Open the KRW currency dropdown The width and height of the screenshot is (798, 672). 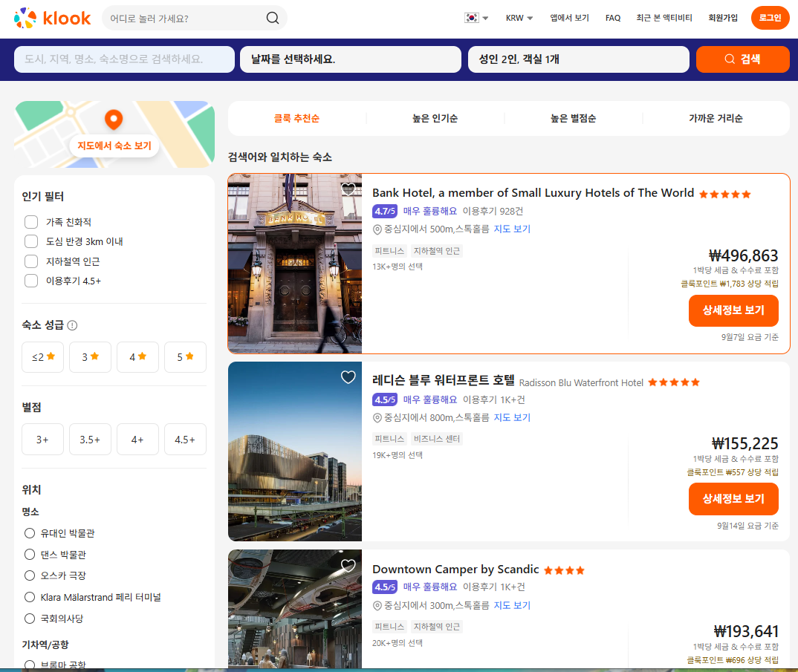(x=519, y=18)
